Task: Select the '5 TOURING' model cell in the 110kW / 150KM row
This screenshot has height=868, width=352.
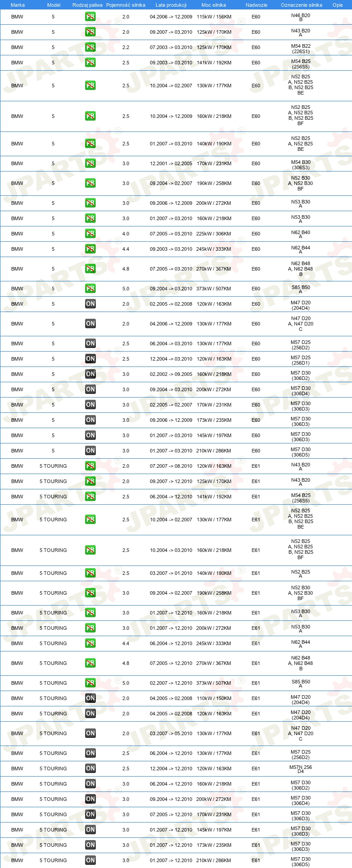Action: (53, 698)
